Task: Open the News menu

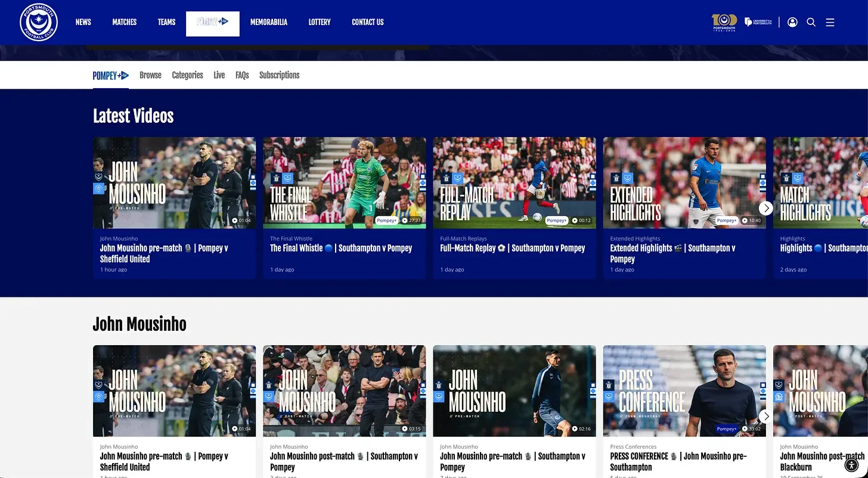Action: pos(83,22)
